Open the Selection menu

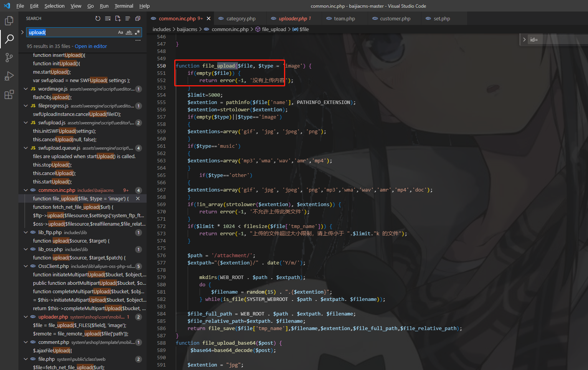tap(55, 6)
